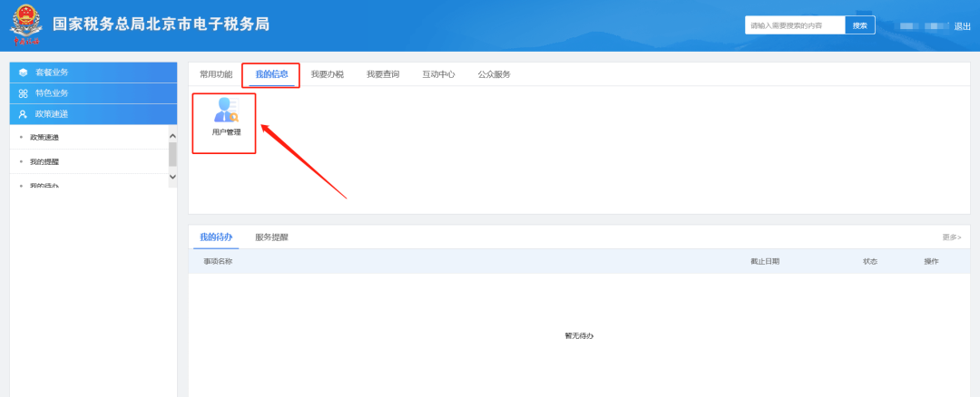Click the sidebar list scroll-up arrow

(x=173, y=136)
